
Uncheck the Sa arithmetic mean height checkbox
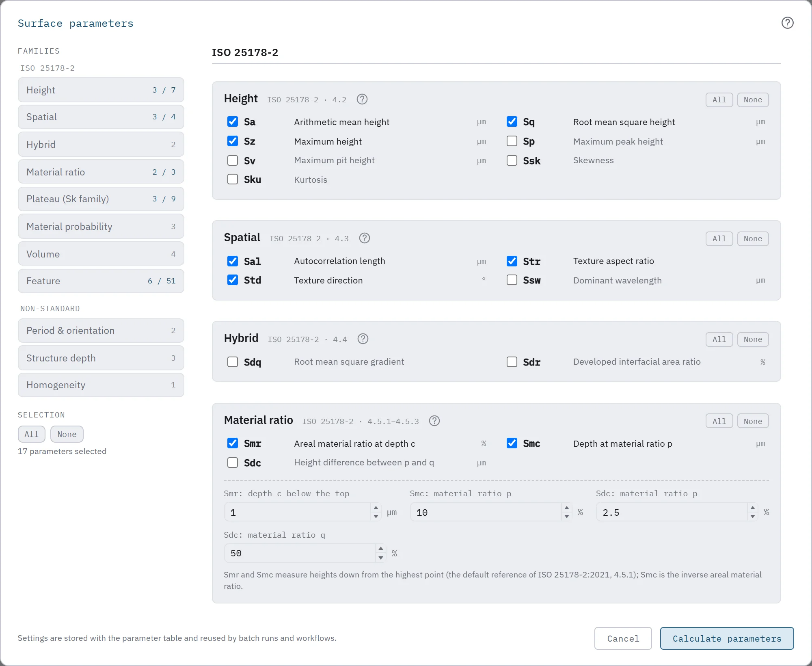point(233,121)
